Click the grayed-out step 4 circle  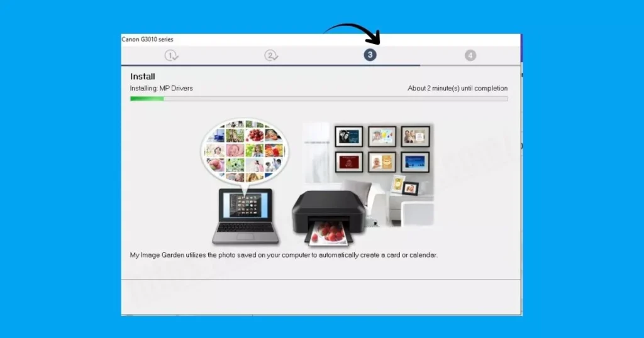tap(470, 55)
